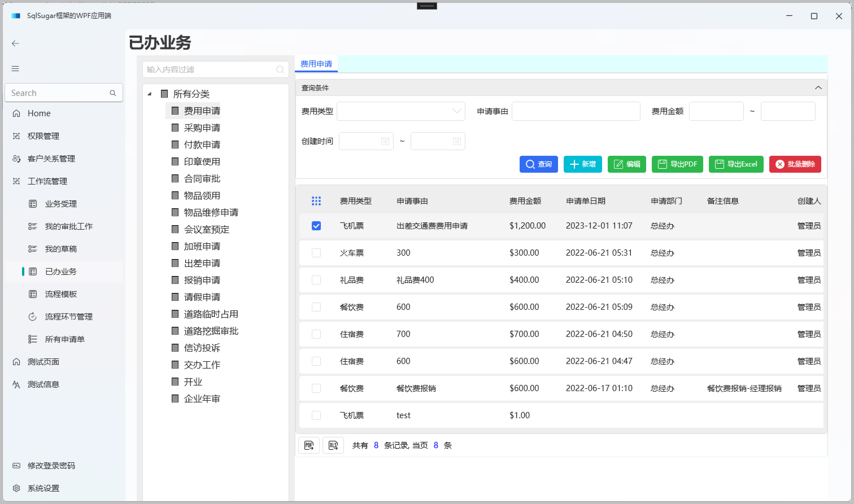Select 采购申请 in category tree

pos(202,128)
